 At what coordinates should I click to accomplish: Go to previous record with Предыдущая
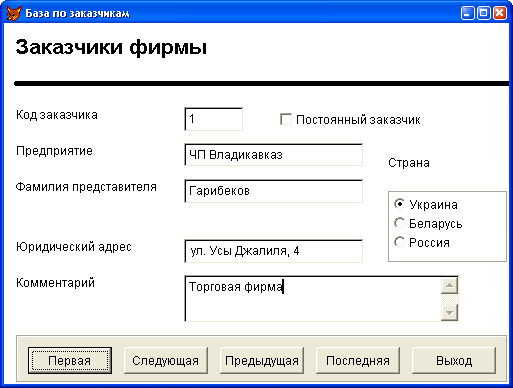262,360
